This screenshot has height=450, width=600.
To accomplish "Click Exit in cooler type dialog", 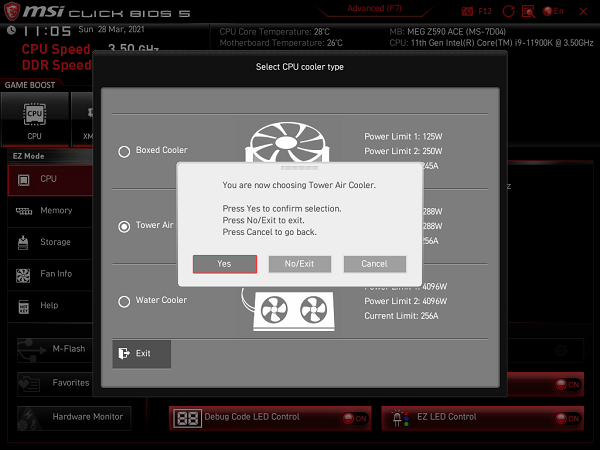I will [141, 354].
